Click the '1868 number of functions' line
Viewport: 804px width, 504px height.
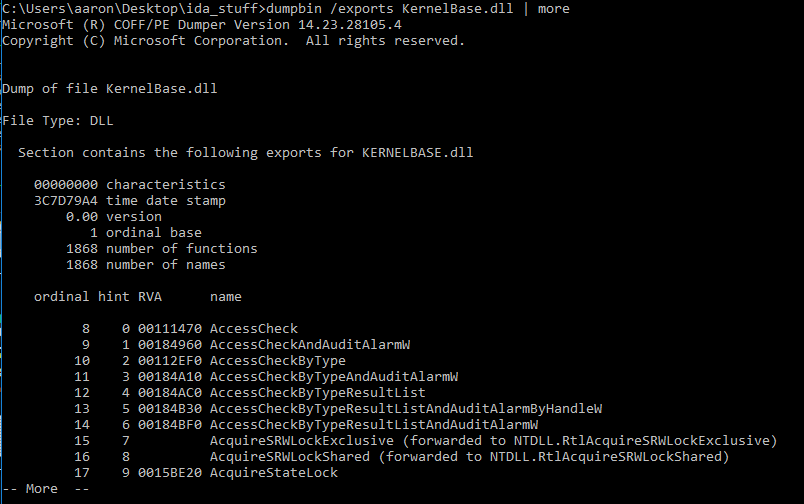click(162, 249)
